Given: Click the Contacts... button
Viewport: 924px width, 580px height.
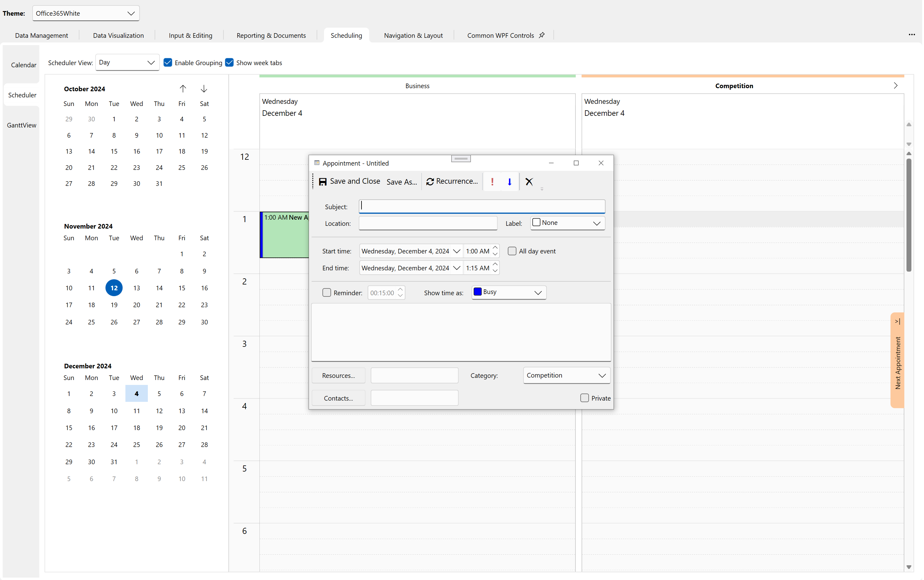Looking at the screenshot, I should click(x=338, y=398).
